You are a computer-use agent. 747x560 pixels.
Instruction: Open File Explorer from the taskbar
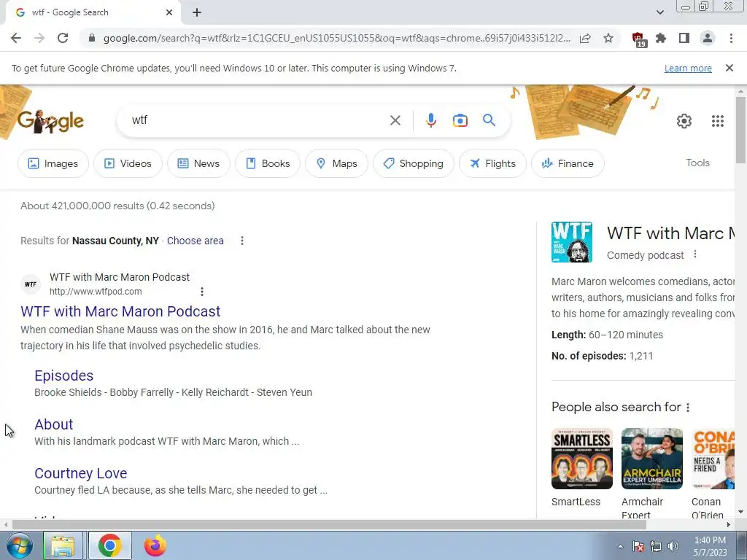(63, 545)
